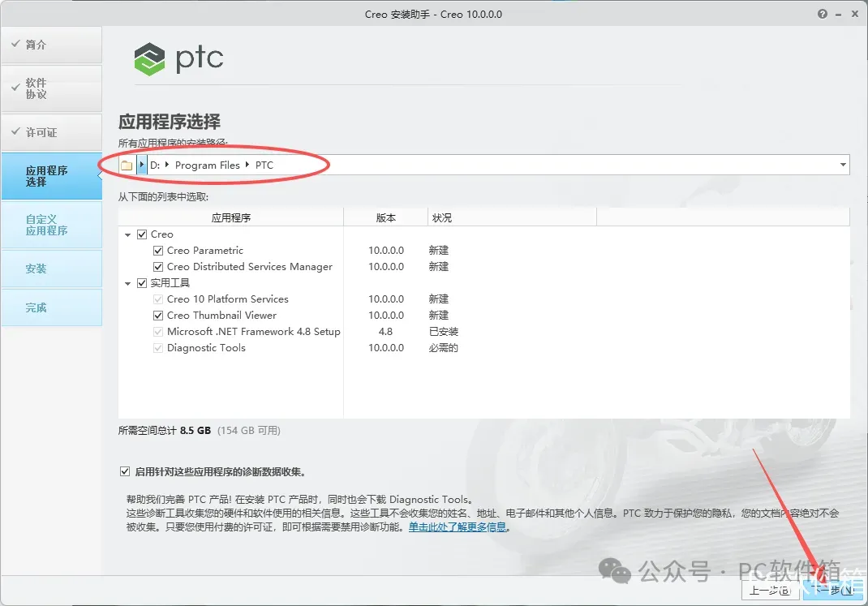Open the 单击此处了解更多信息 link
This screenshot has width=868, height=606.
[x=458, y=526]
